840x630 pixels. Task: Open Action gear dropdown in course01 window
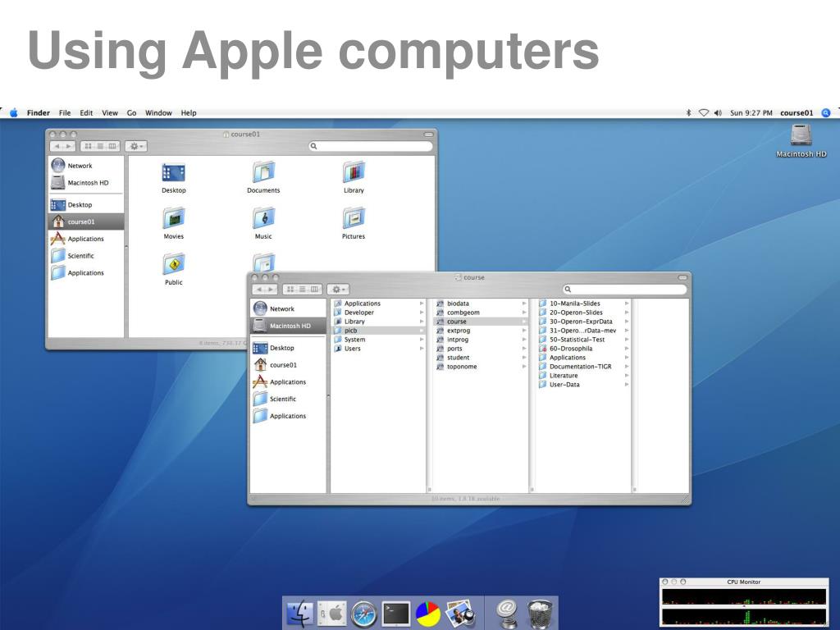click(x=135, y=146)
